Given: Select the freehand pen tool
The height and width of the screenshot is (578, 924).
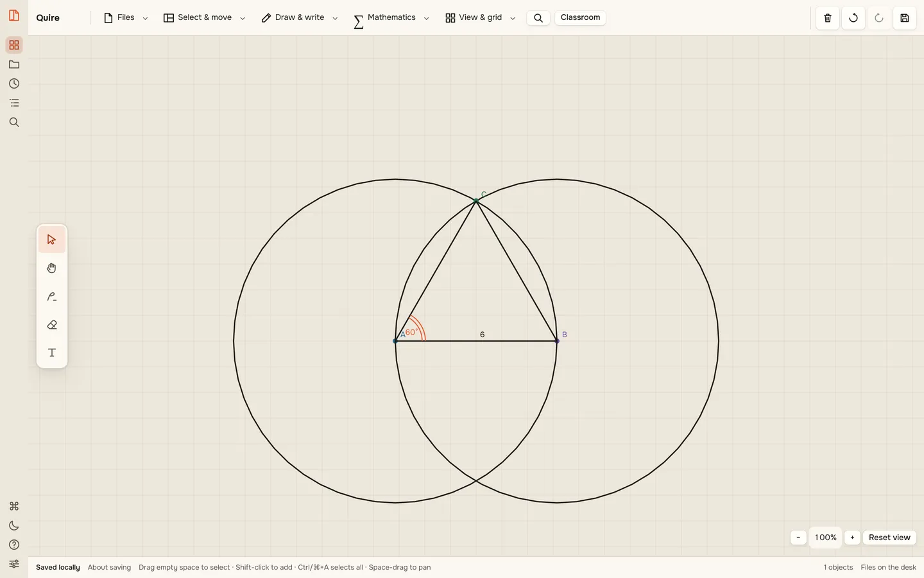Looking at the screenshot, I should click(52, 296).
